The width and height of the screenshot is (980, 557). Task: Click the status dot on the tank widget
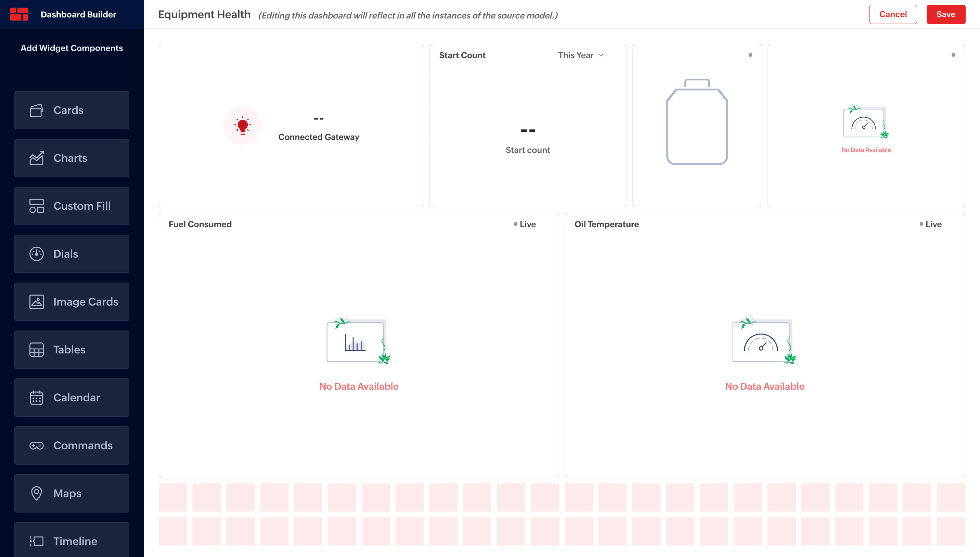[x=750, y=55]
